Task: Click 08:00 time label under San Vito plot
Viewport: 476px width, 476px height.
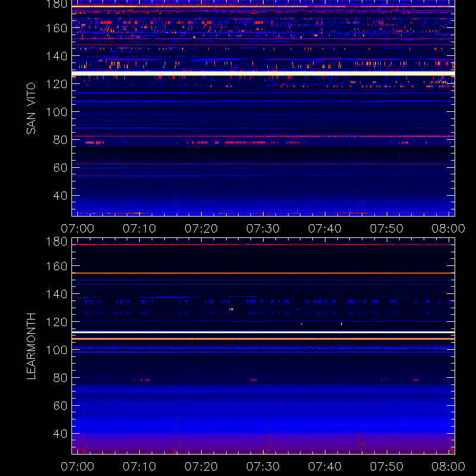Action: pyautogui.click(x=449, y=228)
